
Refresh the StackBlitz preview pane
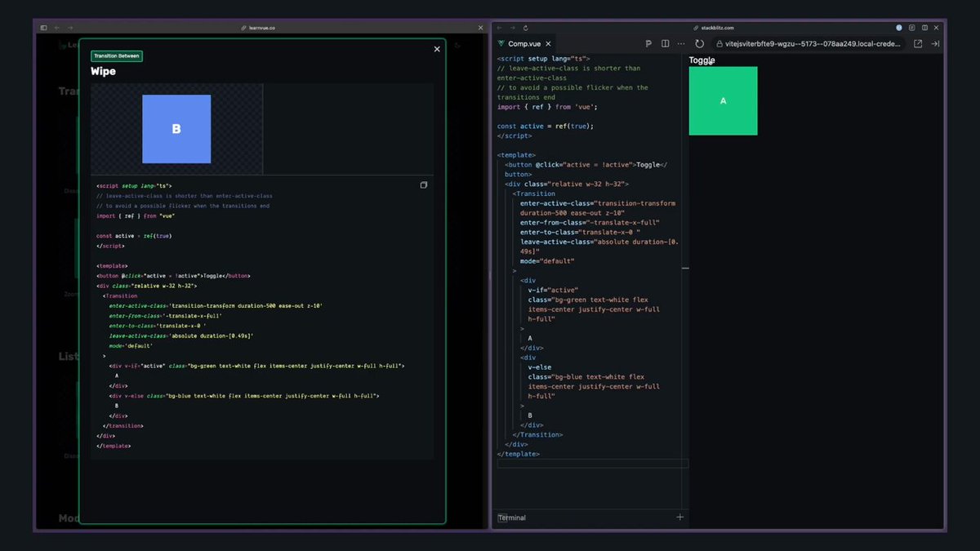click(699, 44)
